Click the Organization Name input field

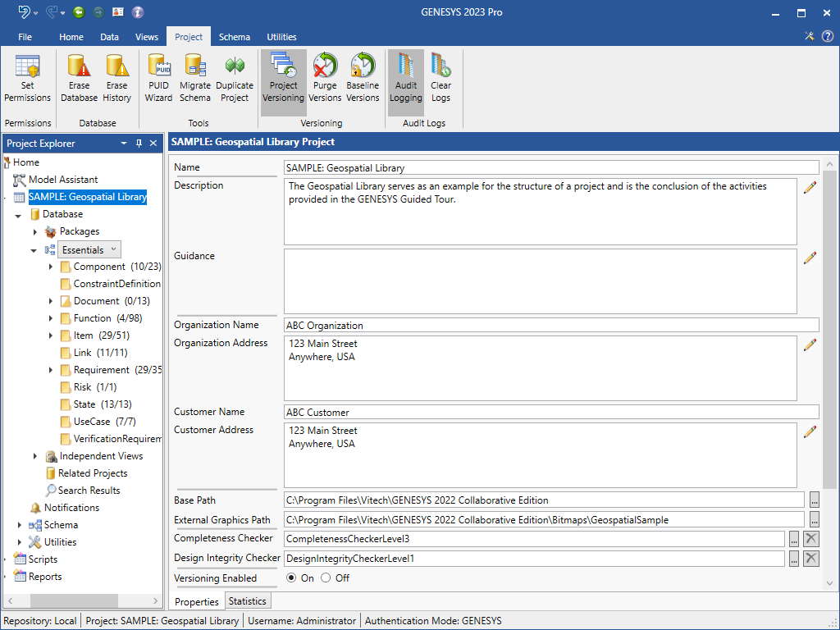(550, 325)
